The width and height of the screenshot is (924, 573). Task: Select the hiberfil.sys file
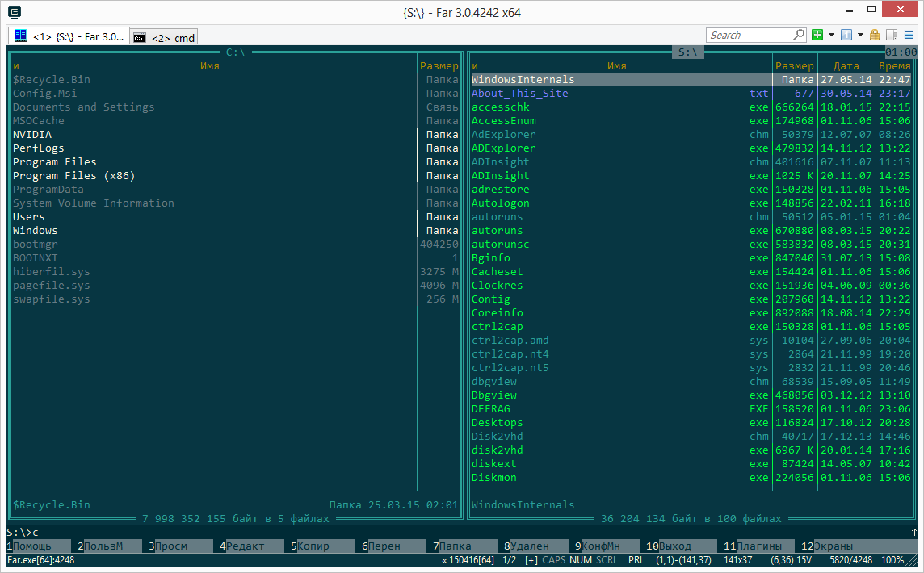click(x=235, y=271)
